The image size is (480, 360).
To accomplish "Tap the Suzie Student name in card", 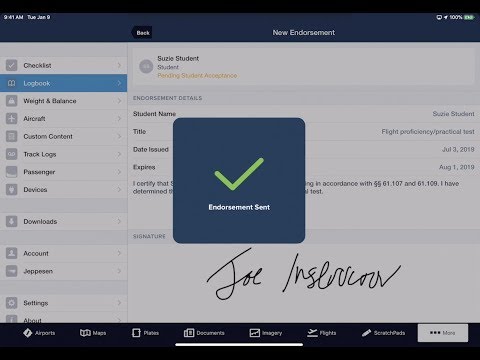I will point(178,58).
